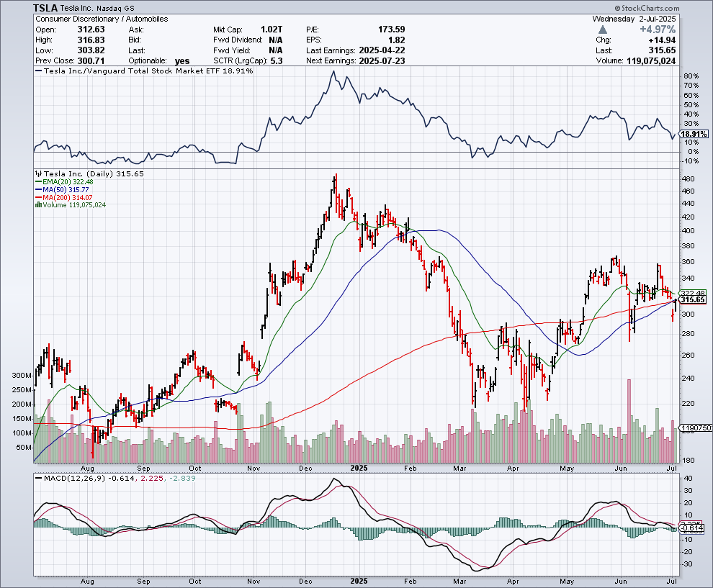The height and width of the screenshot is (588, 713).
Task: Click the Mkt Cap value 1.02T
Action: [x=272, y=30]
